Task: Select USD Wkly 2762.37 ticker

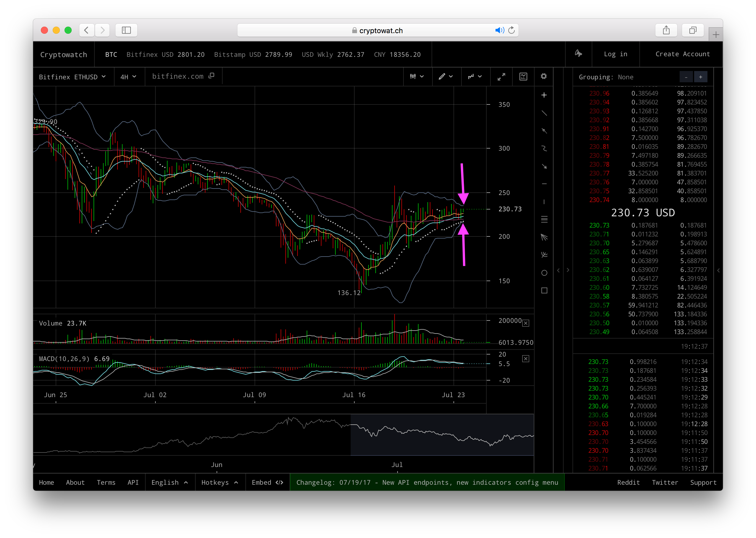Action: pyautogui.click(x=333, y=55)
